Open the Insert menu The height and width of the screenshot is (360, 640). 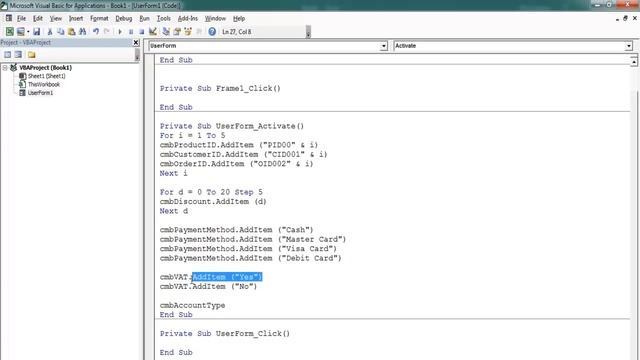pyautogui.click(x=76, y=18)
